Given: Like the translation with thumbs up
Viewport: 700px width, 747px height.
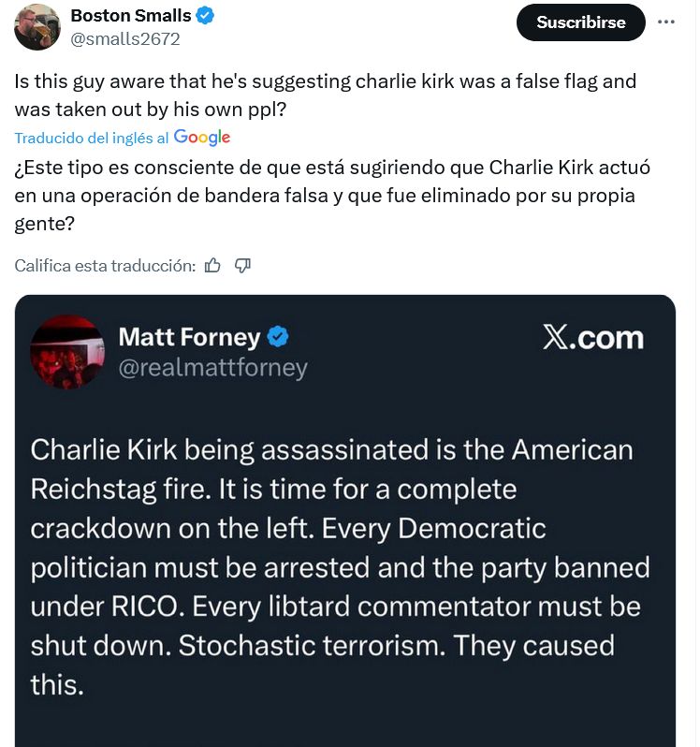Looking at the screenshot, I should (212, 266).
